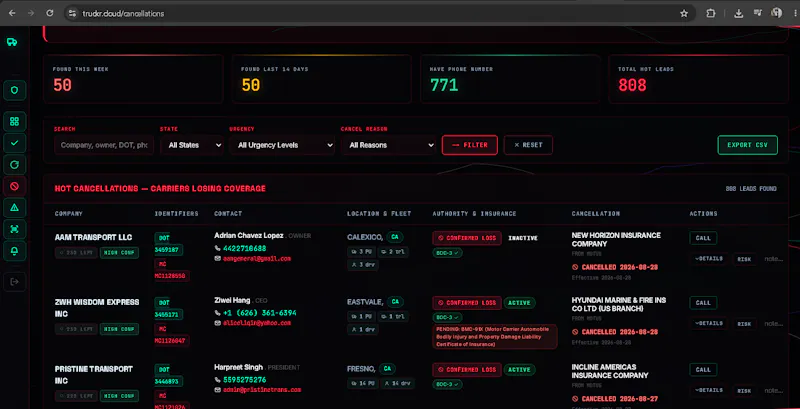800x409 pixels.
Task: Bookmark this page with the star icon
Action: point(684,13)
